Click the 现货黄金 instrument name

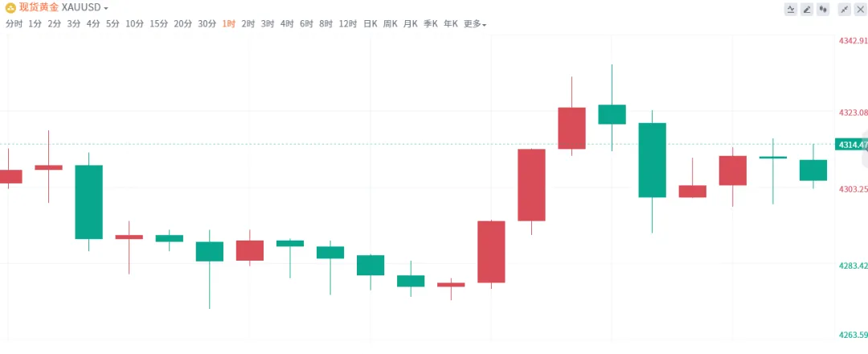(x=39, y=7)
